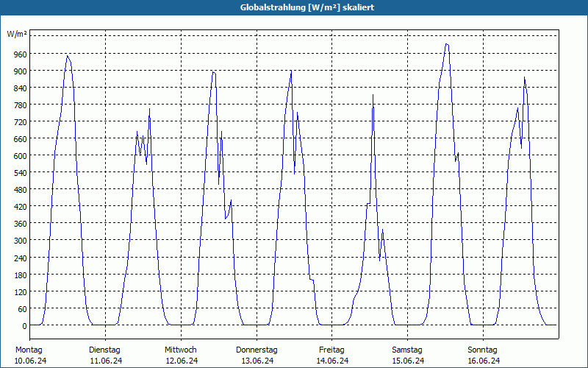Screen dimensions: 588x368
Task: Click the date 15.06.24
Action: click(x=408, y=361)
